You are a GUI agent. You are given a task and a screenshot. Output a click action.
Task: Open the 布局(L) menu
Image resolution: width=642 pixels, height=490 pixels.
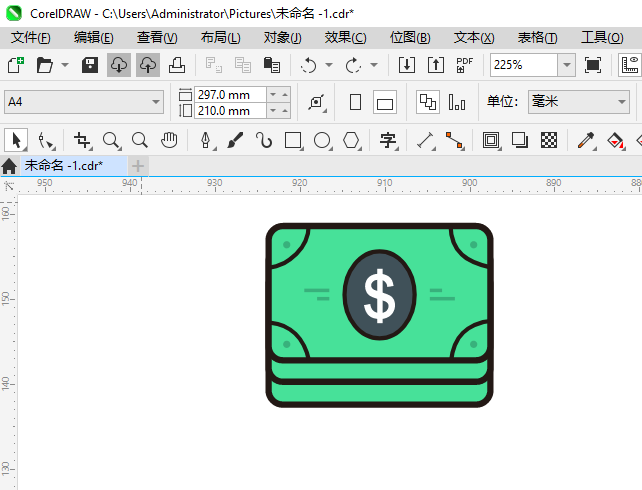(221, 38)
